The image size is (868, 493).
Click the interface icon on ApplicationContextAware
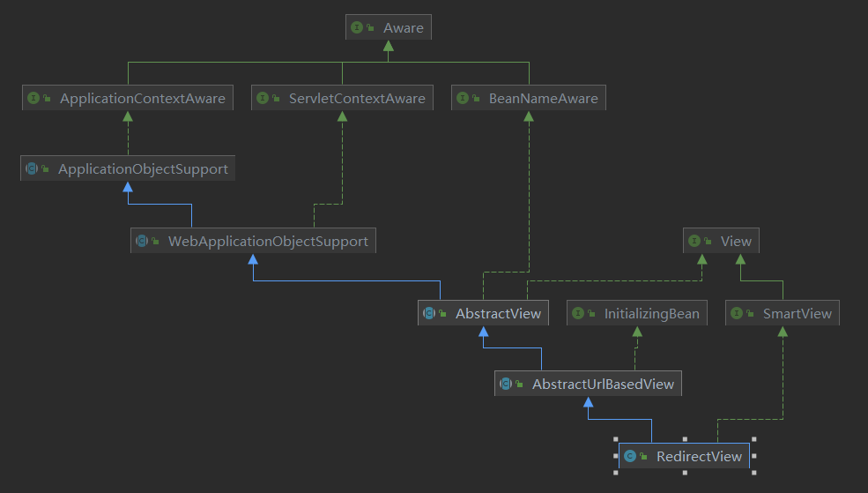pyautogui.click(x=33, y=98)
